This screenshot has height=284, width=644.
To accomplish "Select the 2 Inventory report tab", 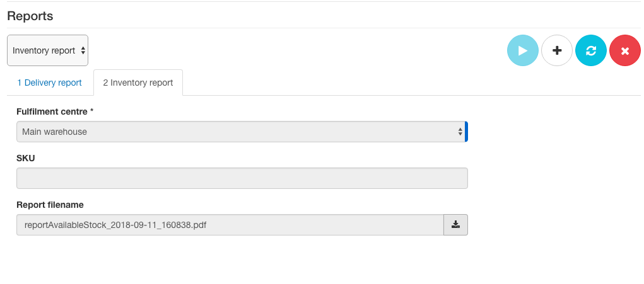I will pyautogui.click(x=138, y=82).
